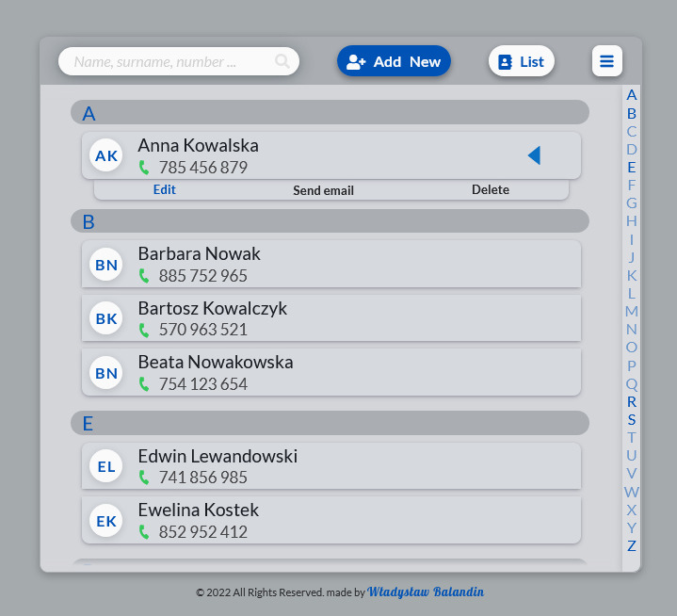Collapse Anna Kowalska's options arrow
677x616 pixels.
pyautogui.click(x=535, y=155)
